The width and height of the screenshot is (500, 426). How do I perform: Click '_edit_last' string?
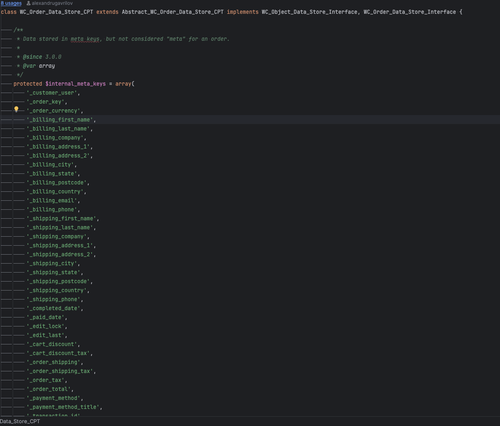pyautogui.click(x=45, y=336)
